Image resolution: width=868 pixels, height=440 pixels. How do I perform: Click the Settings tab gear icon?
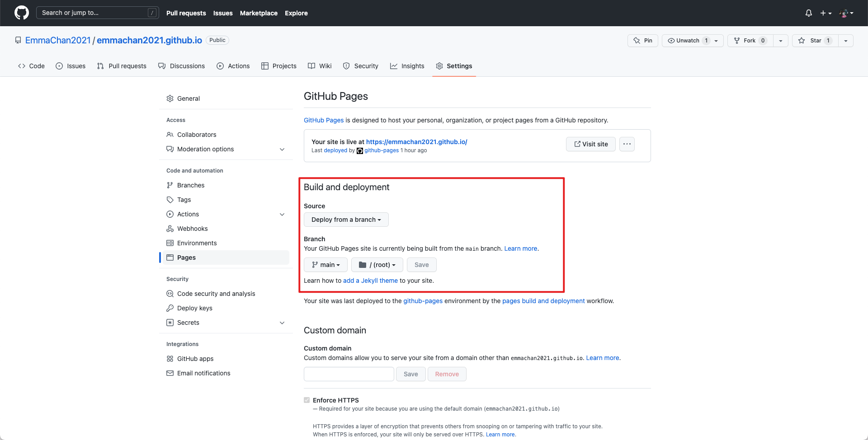tap(439, 66)
